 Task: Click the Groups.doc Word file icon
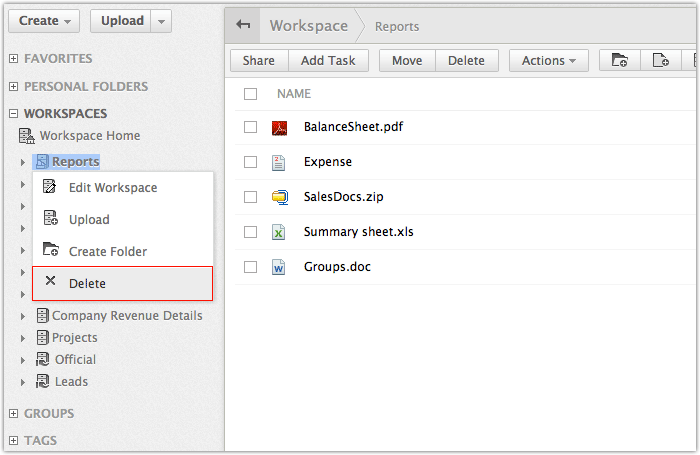pyautogui.click(x=280, y=267)
